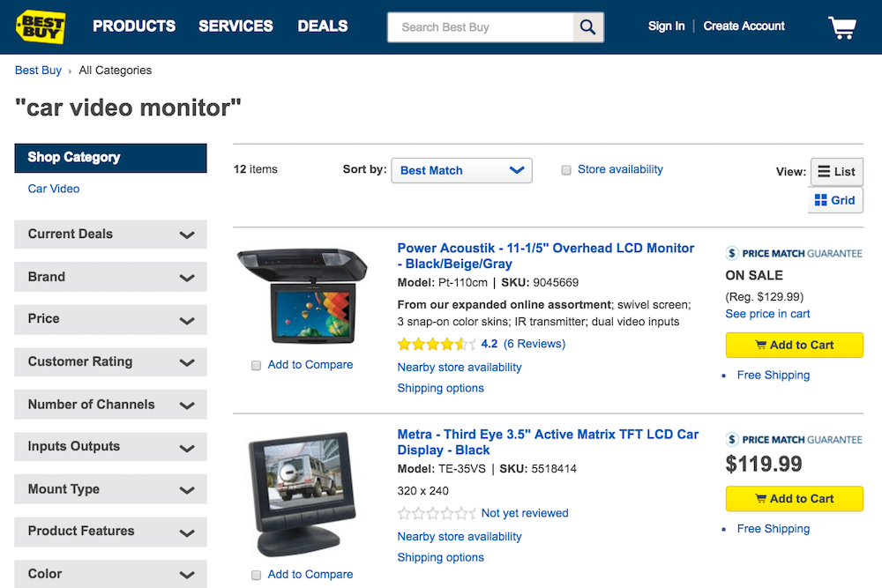882x588 pixels.
Task: Click Free Shipping for Power Acoustik
Action: point(774,375)
